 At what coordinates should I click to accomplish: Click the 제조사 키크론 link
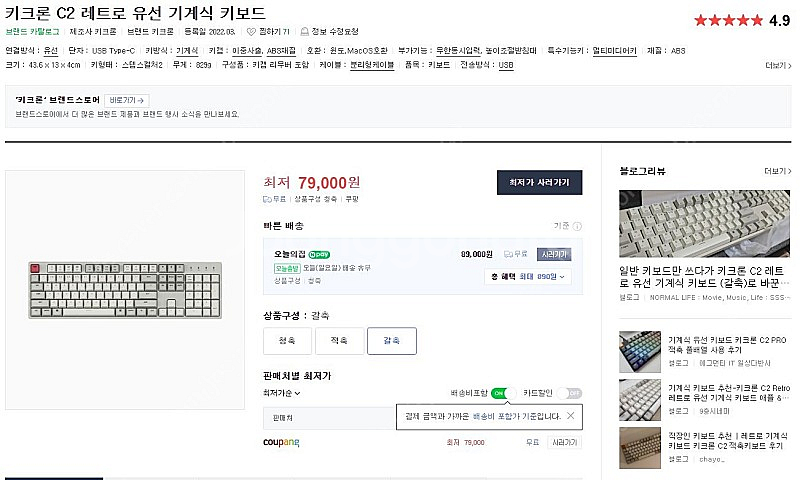coord(93,32)
